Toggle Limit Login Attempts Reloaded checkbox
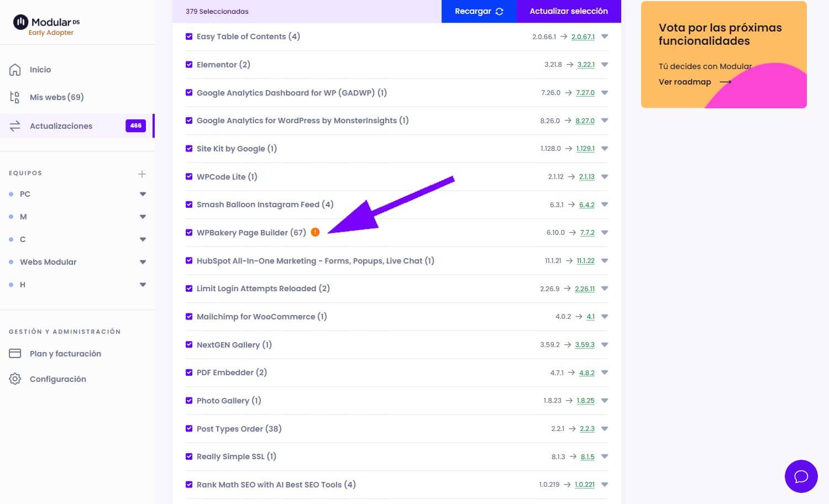The image size is (829, 504). [x=189, y=288]
